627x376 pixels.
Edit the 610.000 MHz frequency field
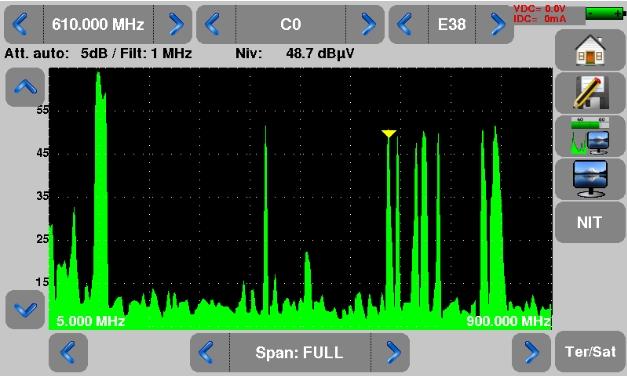(x=98, y=24)
